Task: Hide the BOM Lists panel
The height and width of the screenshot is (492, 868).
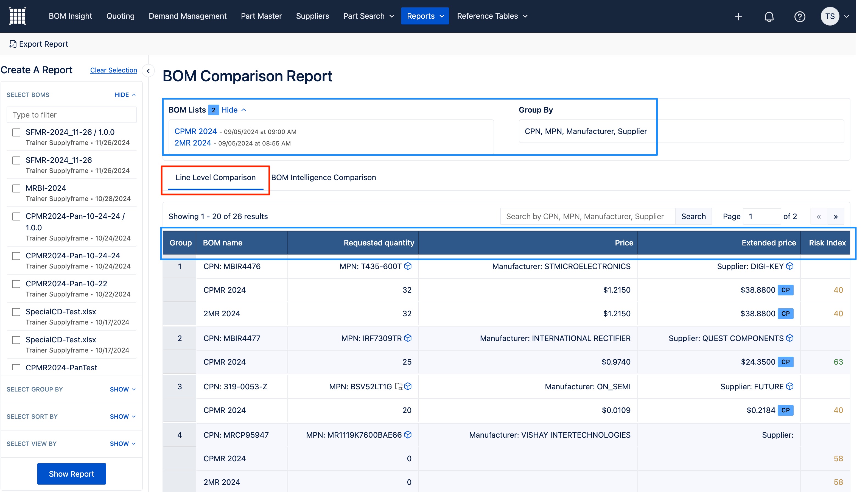Action: click(x=234, y=110)
